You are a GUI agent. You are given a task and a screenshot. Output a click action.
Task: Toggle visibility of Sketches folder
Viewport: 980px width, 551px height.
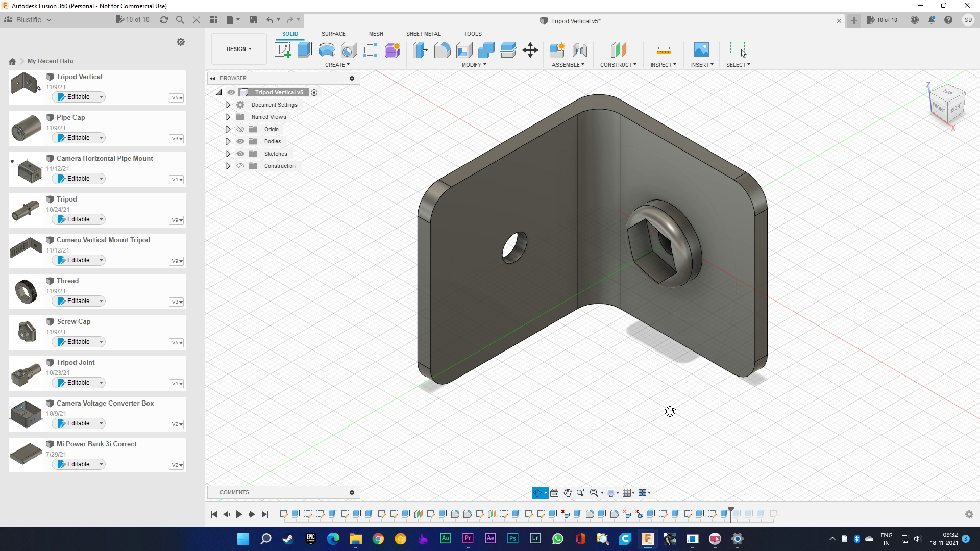click(240, 154)
